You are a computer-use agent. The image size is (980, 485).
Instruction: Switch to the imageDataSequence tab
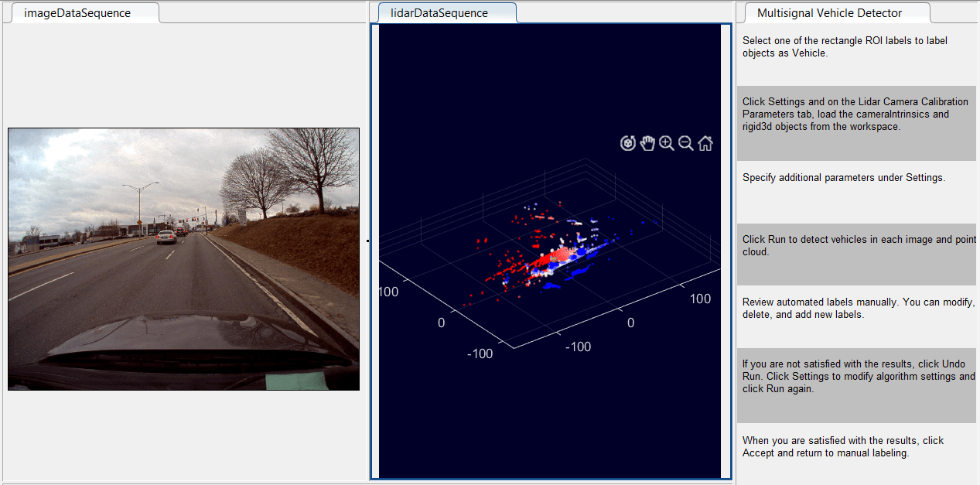(77, 13)
